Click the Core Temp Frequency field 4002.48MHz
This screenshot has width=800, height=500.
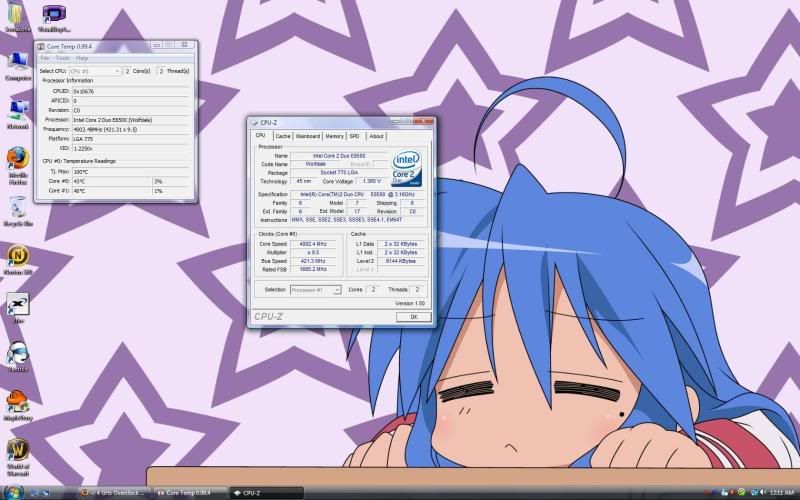tap(131, 130)
